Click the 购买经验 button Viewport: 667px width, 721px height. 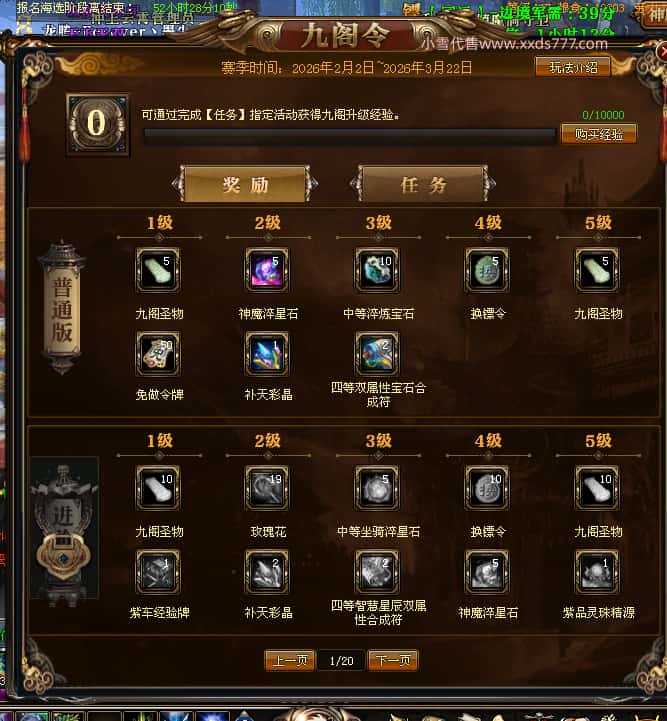(x=599, y=134)
